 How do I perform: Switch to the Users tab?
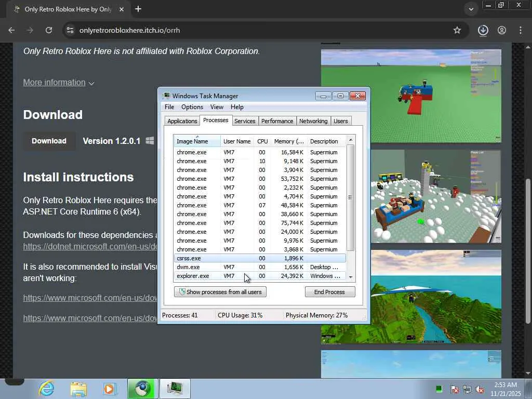341,121
